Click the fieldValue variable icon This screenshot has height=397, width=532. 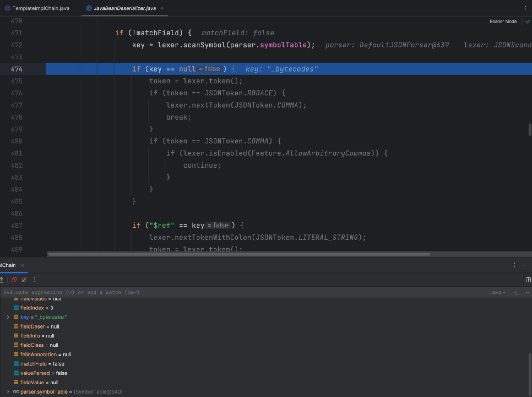tap(16, 382)
